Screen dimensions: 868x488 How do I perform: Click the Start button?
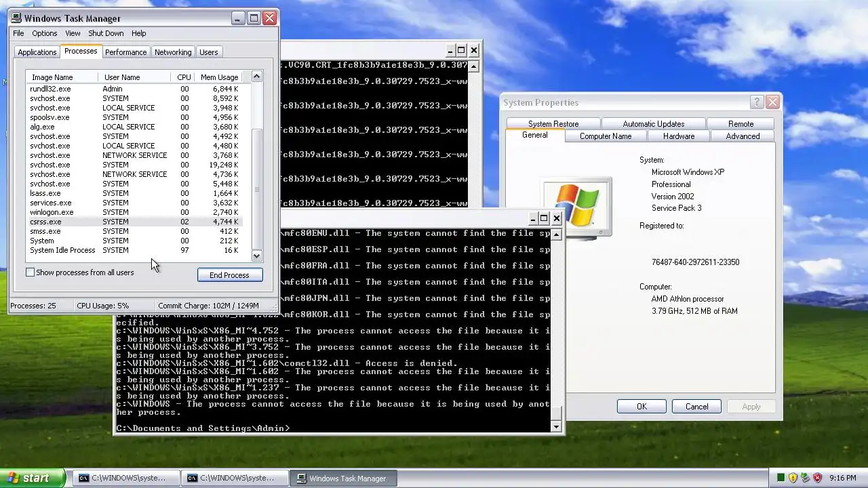[32, 478]
